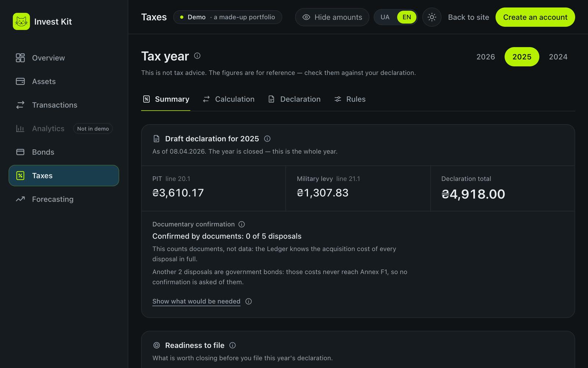
Task: Click the info icon beside Tax year
Action: [x=197, y=56]
